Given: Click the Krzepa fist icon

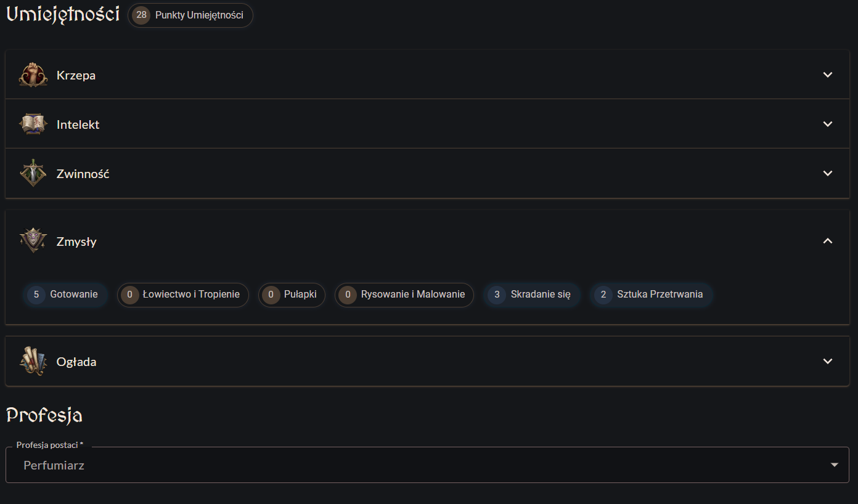Looking at the screenshot, I should click(x=33, y=75).
